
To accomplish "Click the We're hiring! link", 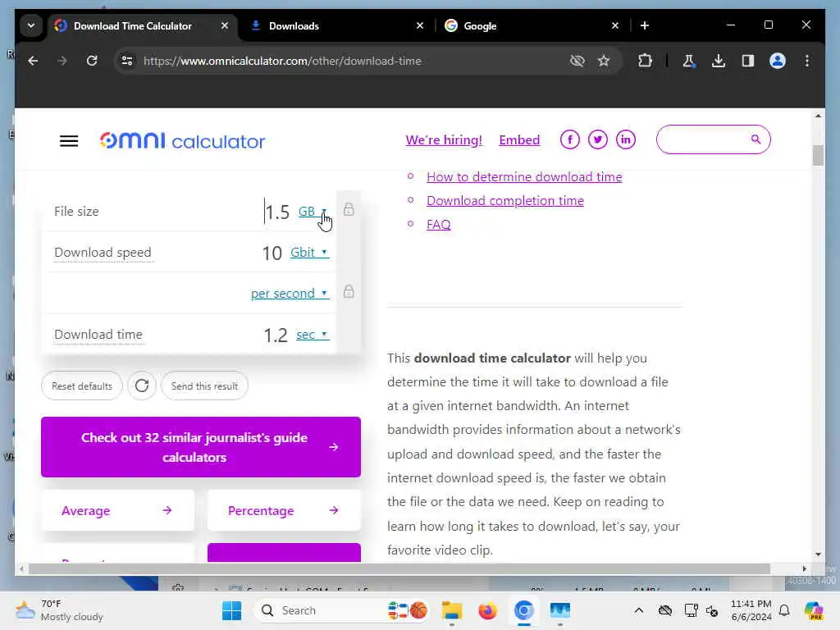I will click(x=444, y=139).
